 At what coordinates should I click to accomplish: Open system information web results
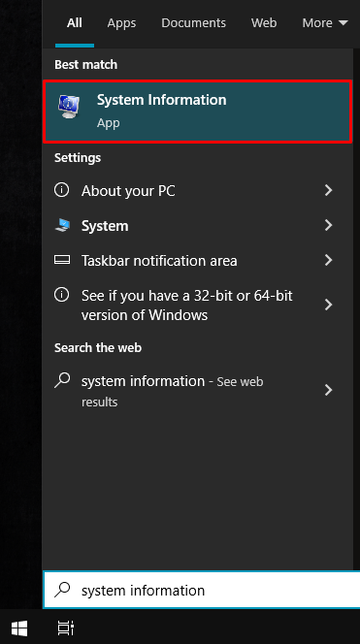coord(197,390)
